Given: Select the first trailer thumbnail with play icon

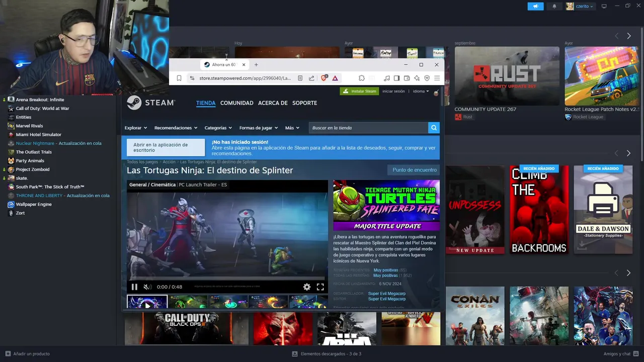Looking at the screenshot, I should [x=147, y=303].
